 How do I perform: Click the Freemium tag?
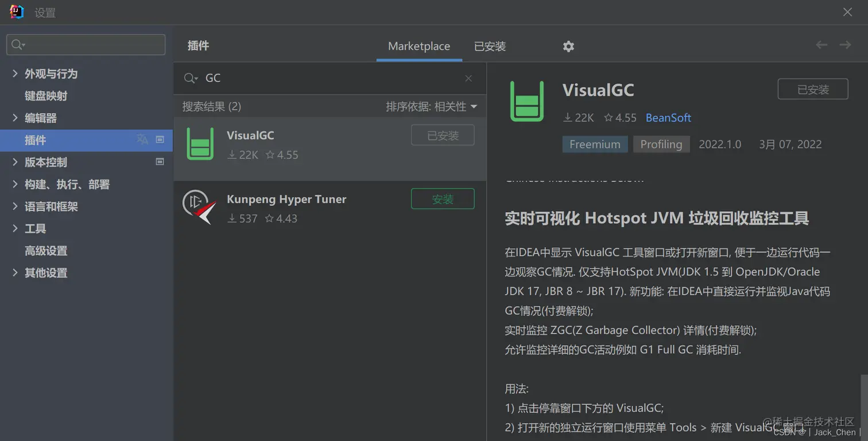[x=595, y=145]
